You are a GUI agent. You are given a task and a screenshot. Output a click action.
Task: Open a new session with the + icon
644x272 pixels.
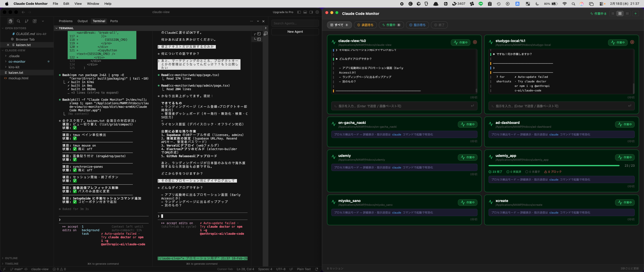[636, 13]
